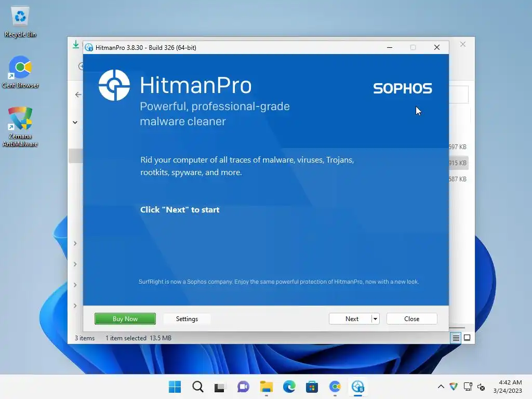Screen dimensions: 532x399
Task: Click the Close button in HitmanPro
Action: click(x=411, y=318)
